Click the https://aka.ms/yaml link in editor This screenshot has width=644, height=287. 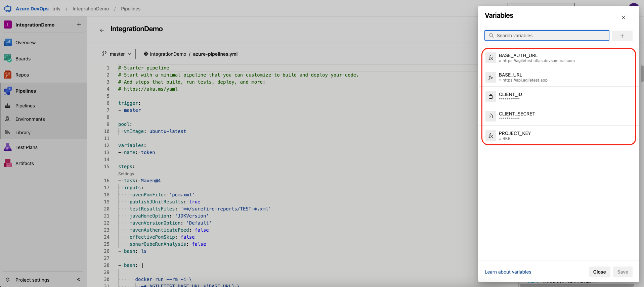pos(151,89)
